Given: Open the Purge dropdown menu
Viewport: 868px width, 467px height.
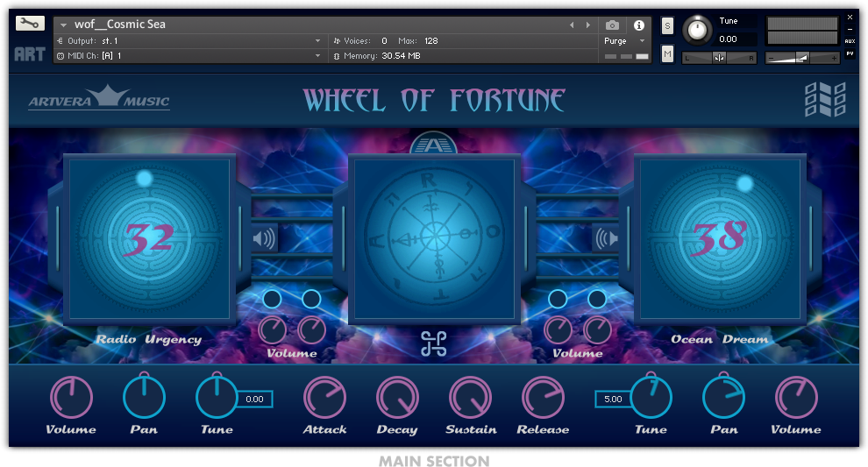Looking at the screenshot, I should (x=624, y=41).
